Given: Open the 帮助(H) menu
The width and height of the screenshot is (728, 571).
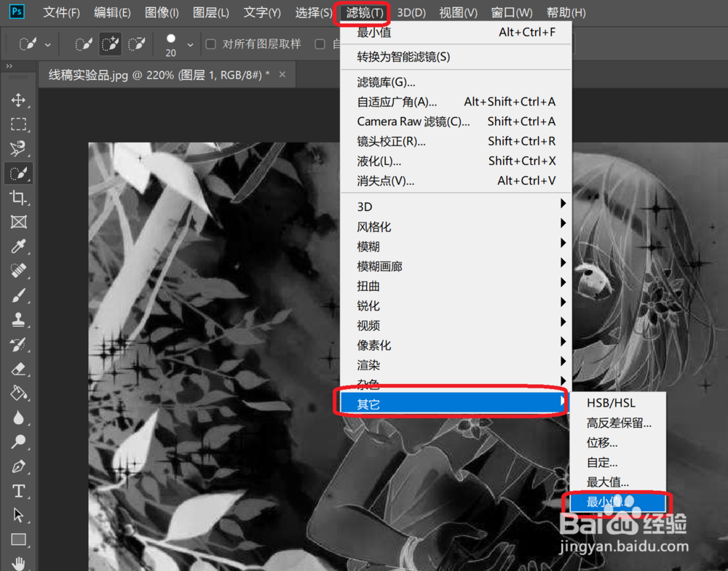Looking at the screenshot, I should click(566, 12).
